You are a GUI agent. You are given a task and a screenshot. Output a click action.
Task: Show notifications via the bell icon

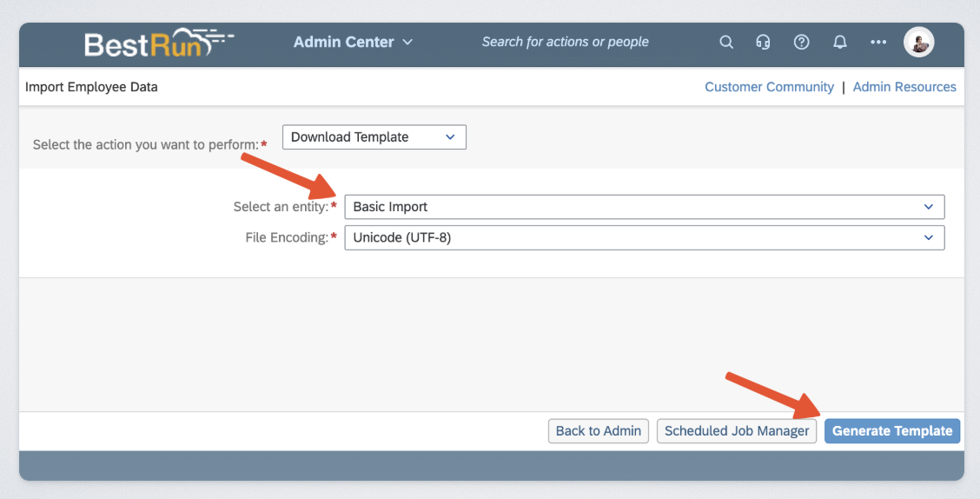click(x=840, y=43)
